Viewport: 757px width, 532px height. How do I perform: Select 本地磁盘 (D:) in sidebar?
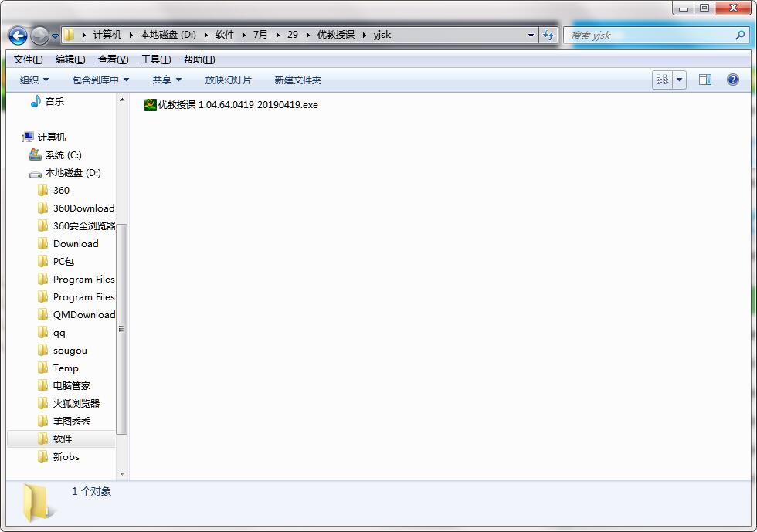pos(73,173)
